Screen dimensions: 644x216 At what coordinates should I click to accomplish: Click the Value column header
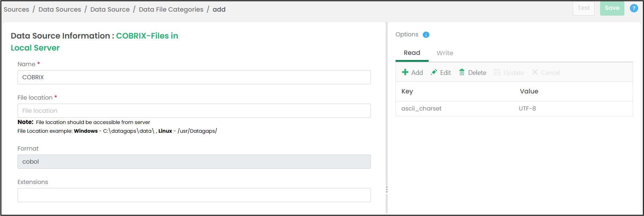(x=529, y=91)
